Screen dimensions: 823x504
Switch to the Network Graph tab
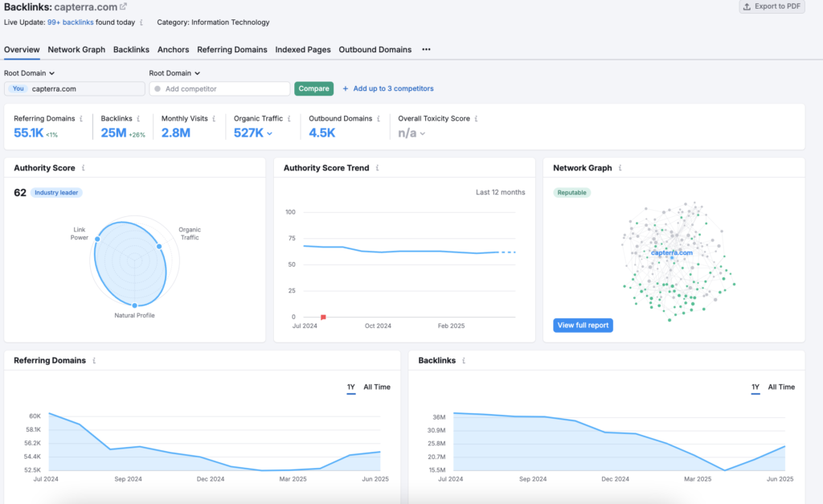pos(76,49)
